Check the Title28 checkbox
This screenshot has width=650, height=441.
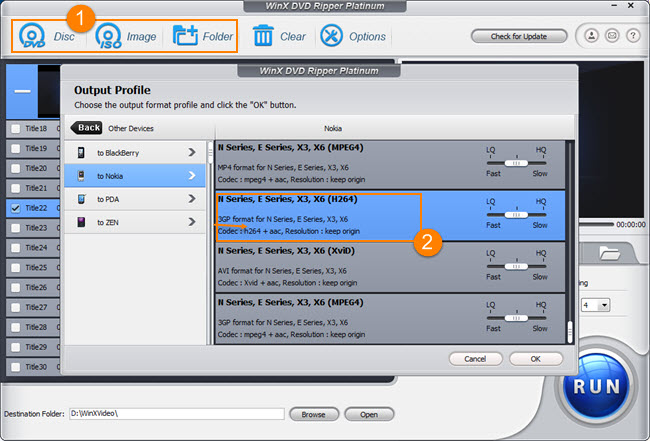15,327
